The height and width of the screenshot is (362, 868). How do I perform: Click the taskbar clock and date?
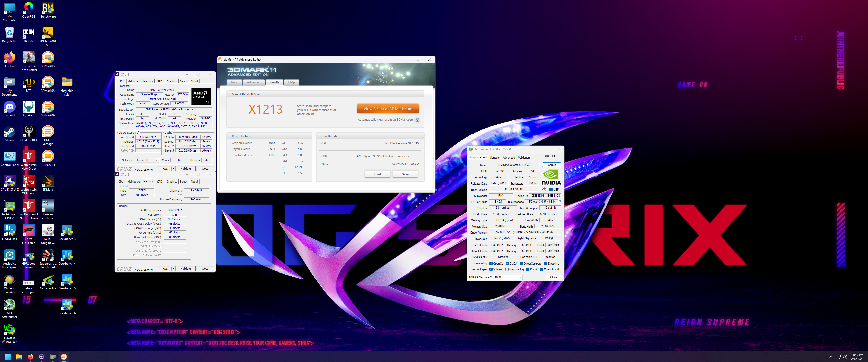point(858,357)
